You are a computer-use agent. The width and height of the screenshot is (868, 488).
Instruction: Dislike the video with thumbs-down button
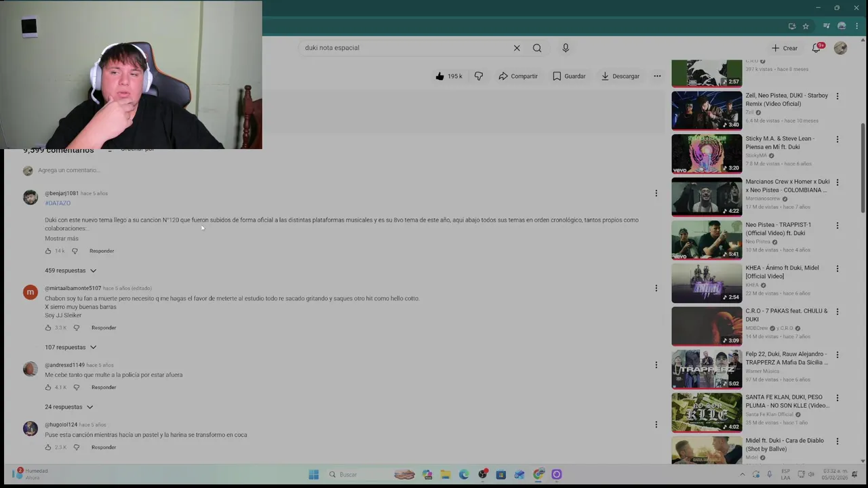pyautogui.click(x=479, y=76)
